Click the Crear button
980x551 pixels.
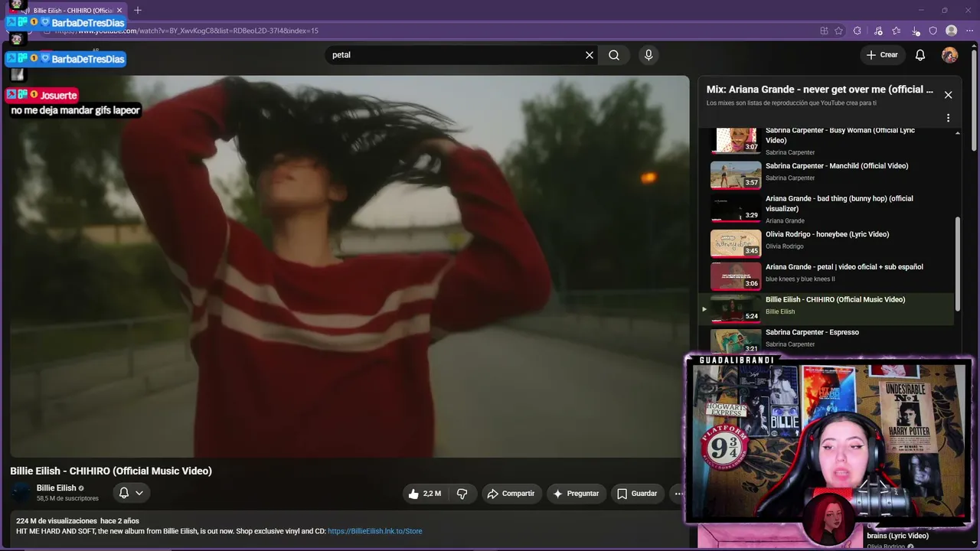pos(882,55)
